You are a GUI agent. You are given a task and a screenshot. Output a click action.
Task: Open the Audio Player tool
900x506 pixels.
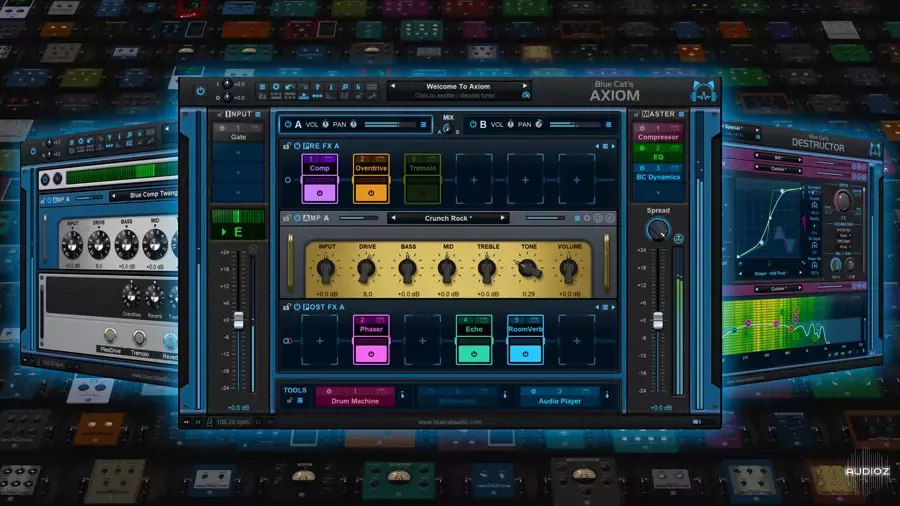point(560,396)
